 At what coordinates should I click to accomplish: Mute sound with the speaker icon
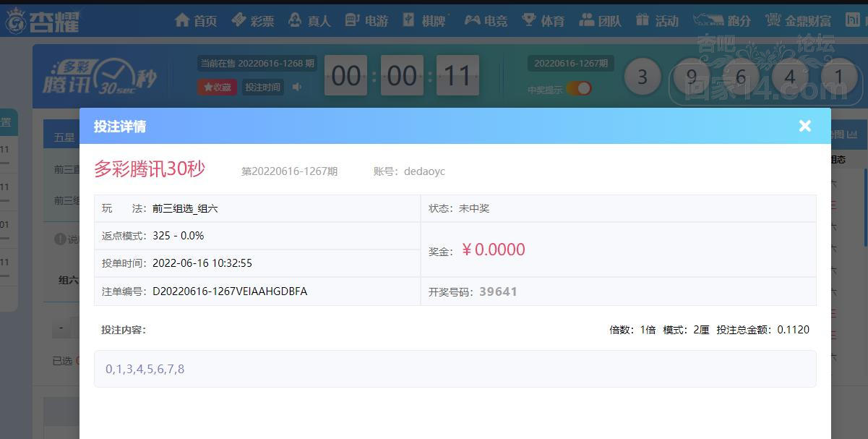296,87
